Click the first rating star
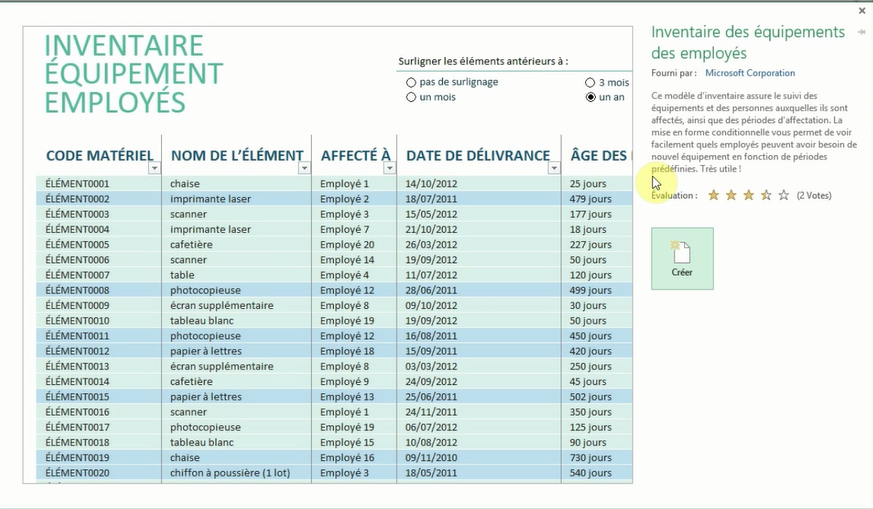The image size is (873, 509). (x=713, y=195)
